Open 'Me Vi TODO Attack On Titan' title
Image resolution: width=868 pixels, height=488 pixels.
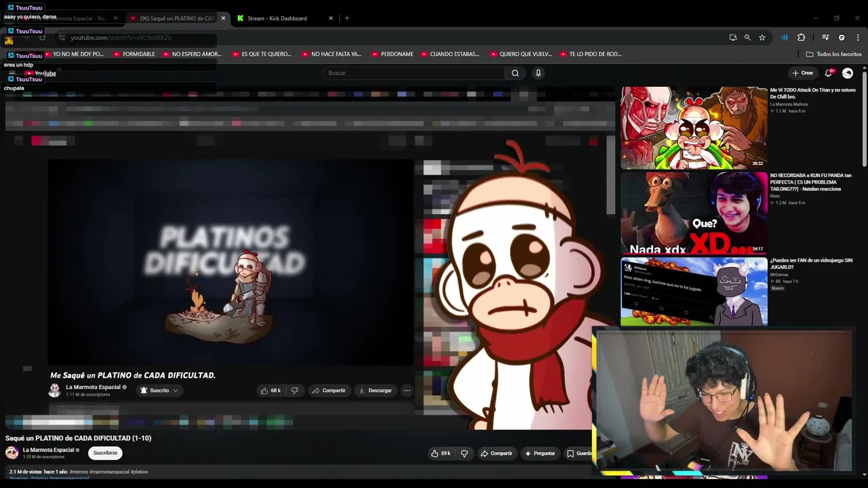[x=812, y=93]
